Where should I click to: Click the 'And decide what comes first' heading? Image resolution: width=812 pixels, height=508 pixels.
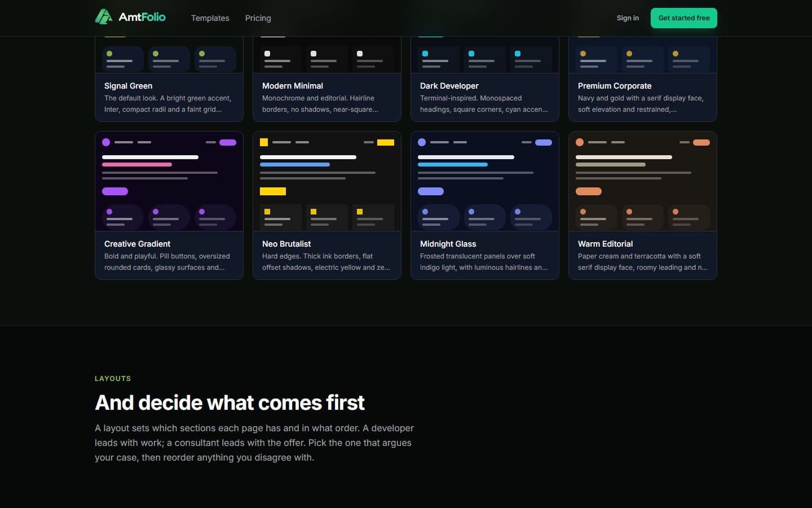(x=230, y=403)
